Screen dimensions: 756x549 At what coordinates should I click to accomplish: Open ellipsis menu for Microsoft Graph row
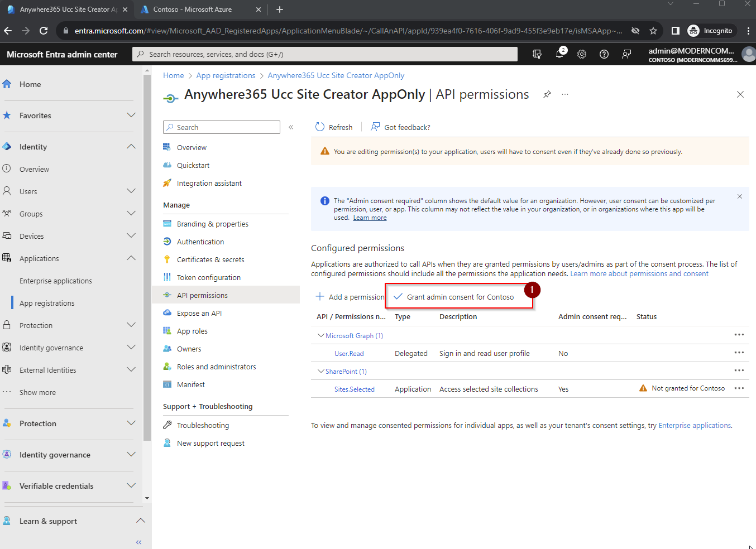pyautogui.click(x=739, y=335)
